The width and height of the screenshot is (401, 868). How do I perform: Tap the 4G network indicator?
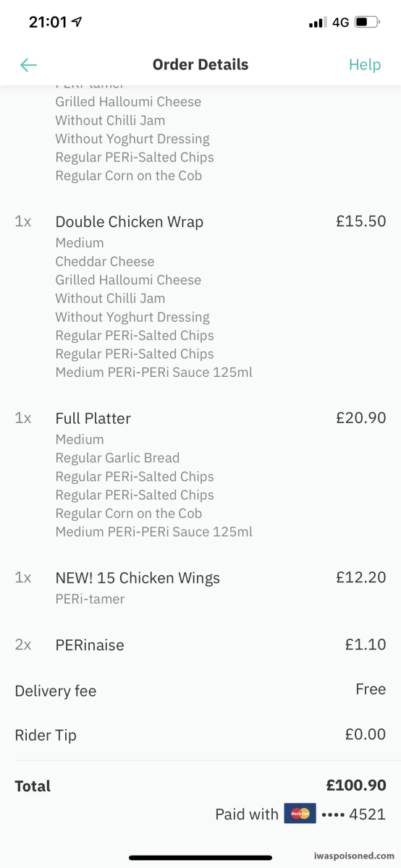[340, 22]
